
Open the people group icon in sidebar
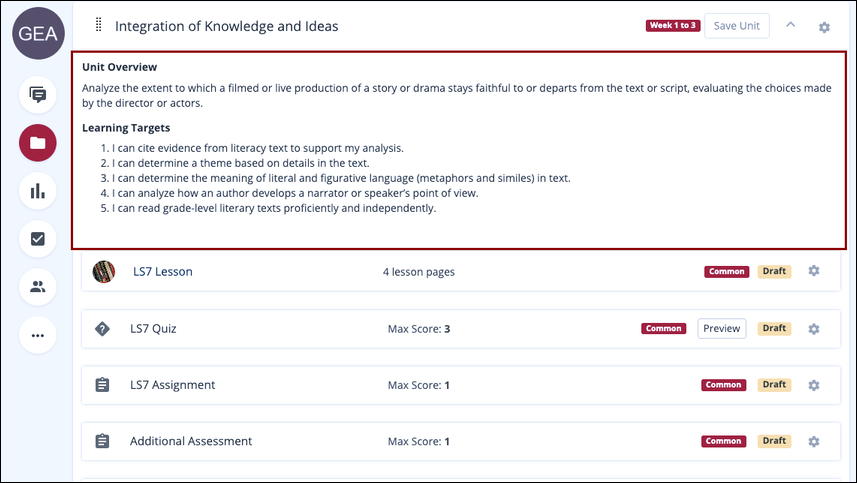tap(38, 287)
